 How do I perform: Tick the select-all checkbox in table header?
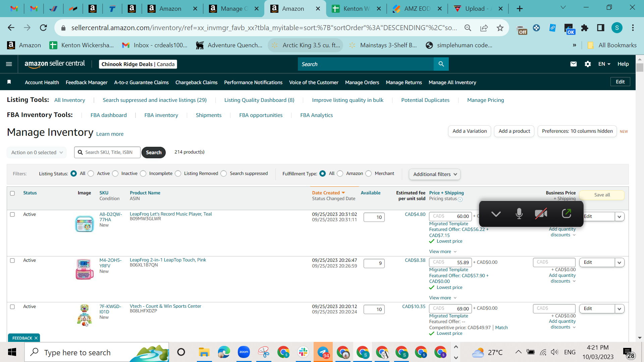12,193
